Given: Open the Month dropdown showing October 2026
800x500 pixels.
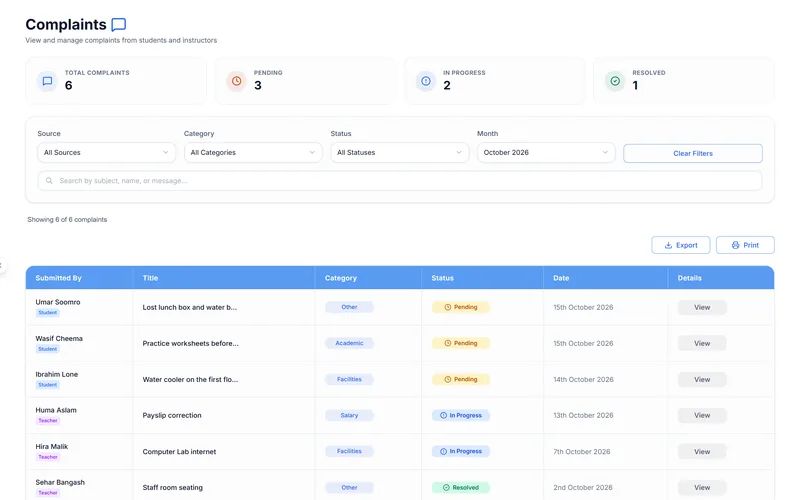Looking at the screenshot, I should 546,153.
